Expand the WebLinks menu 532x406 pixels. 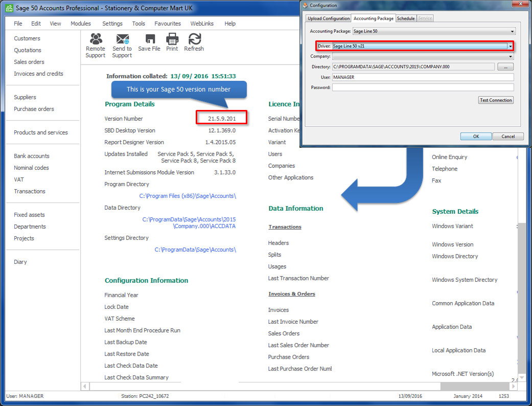tap(201, 24)
